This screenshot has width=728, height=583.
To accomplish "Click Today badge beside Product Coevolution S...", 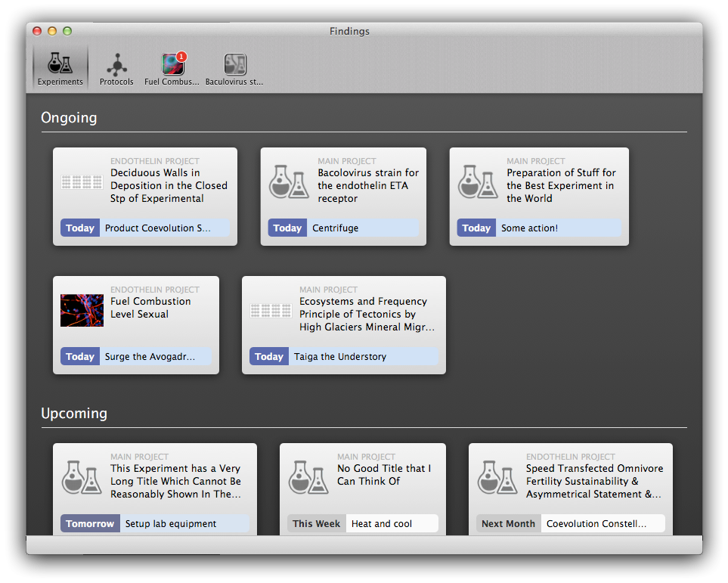I will 80,228.
